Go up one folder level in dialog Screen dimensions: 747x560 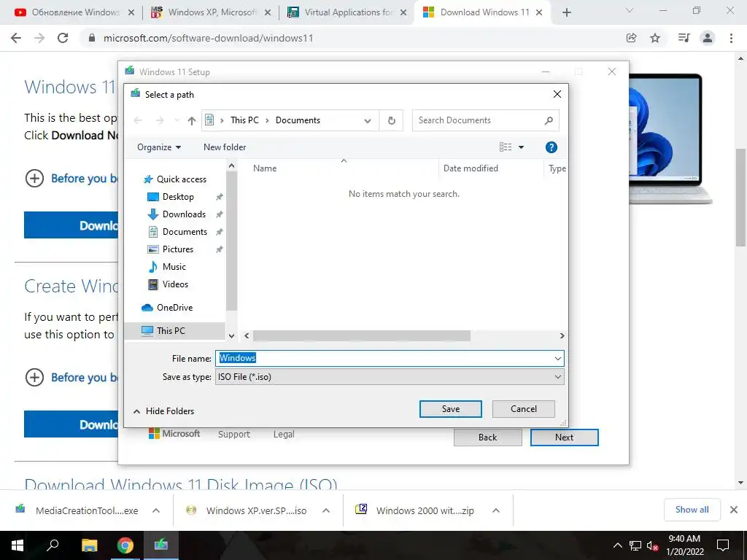point(192,120)
